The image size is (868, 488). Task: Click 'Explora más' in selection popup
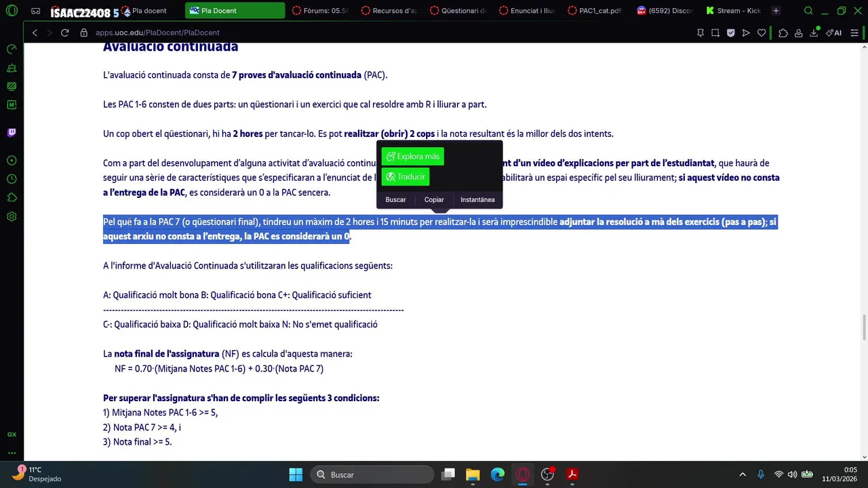(412, 157)
